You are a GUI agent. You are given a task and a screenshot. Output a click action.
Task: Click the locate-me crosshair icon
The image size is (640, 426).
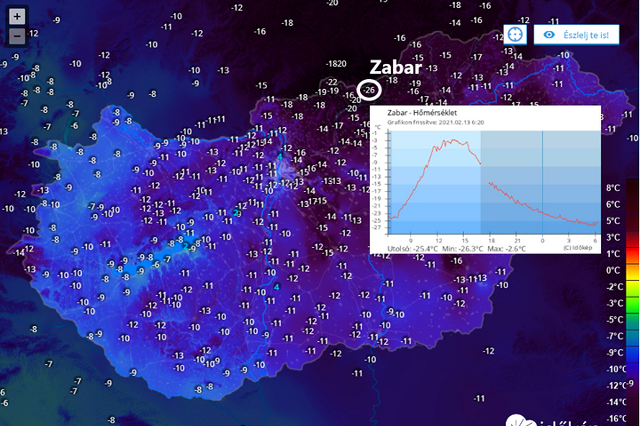tap(515, 35)
